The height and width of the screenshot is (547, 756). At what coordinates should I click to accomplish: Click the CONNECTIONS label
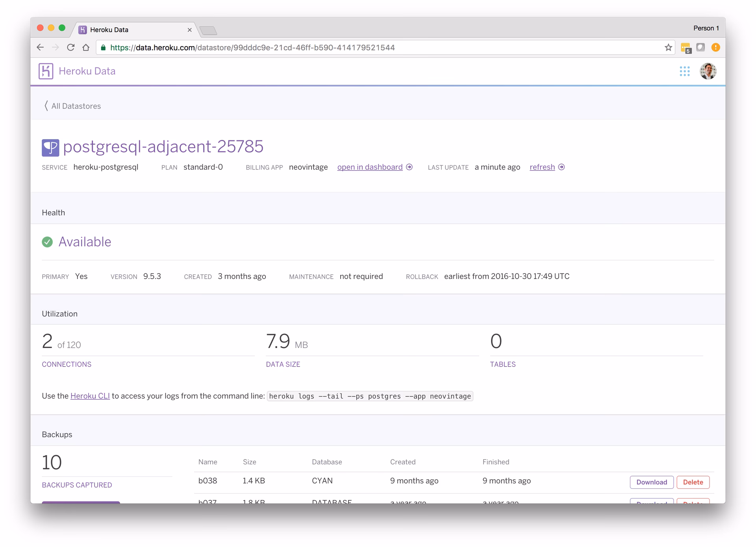click(x=67, y=365)
